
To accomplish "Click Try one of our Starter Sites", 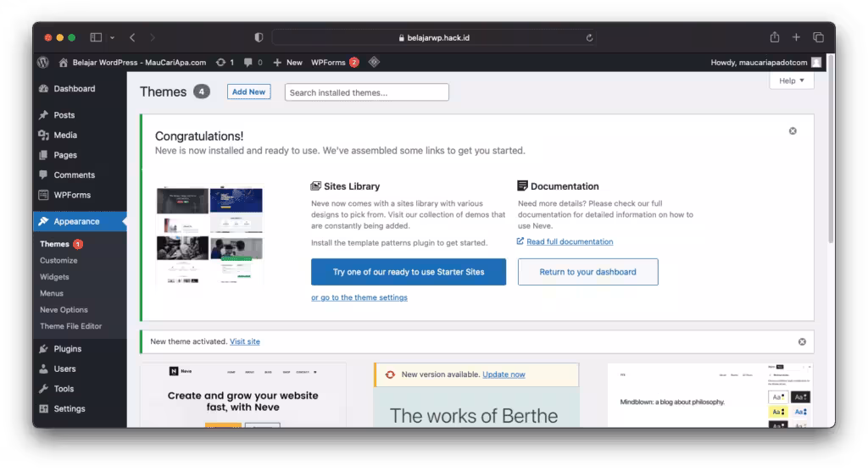I will (x=409, y=272).
